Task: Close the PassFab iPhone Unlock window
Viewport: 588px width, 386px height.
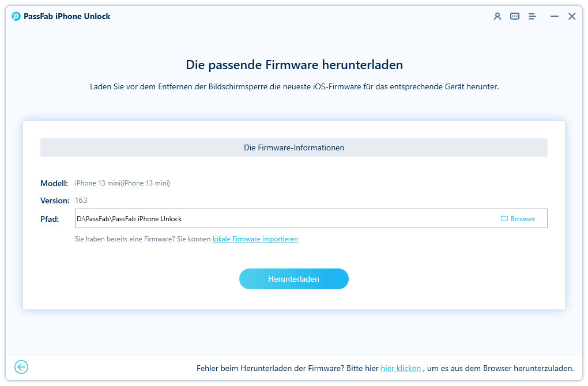Action: pyautogui.click(x=571, y=17)
